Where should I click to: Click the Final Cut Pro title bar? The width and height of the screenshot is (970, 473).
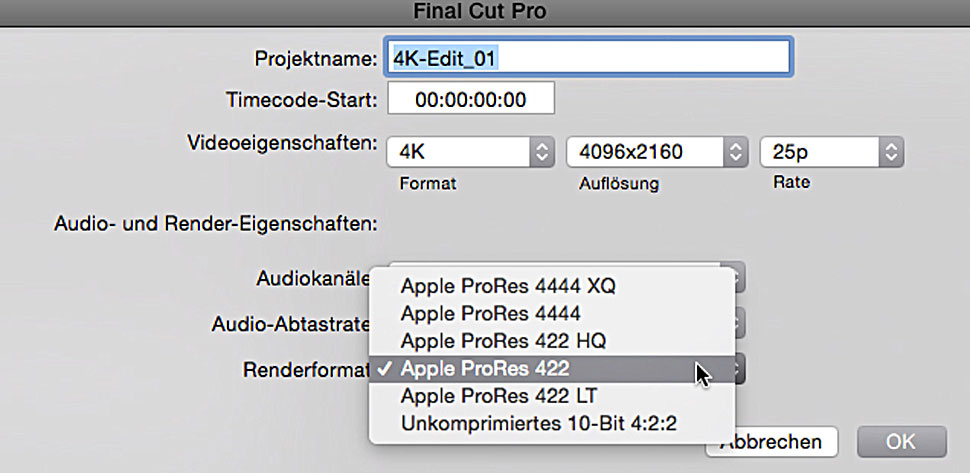pyautogui.click(x=485, y=12)
